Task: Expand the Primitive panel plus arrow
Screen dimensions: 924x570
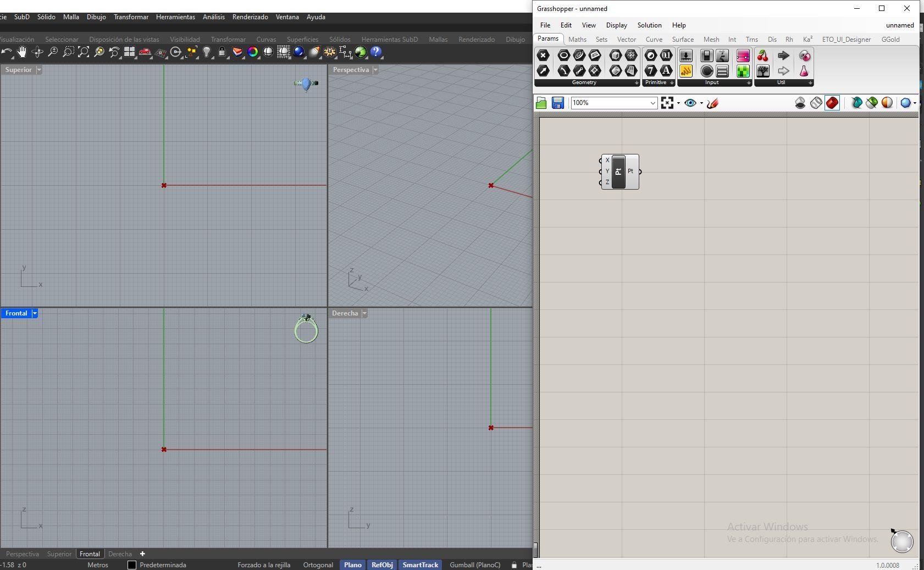Action: [672, 83]
